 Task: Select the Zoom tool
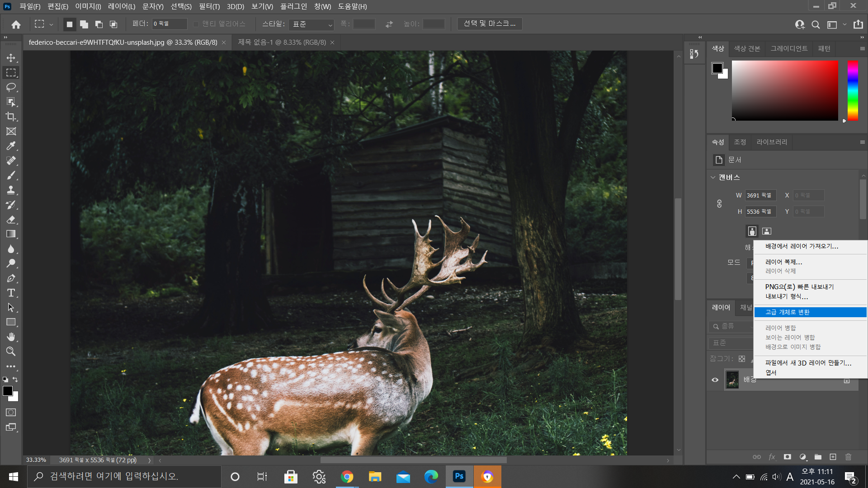(11, 352)
